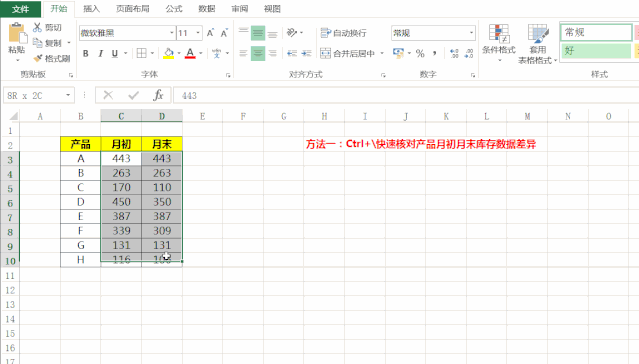Open the font color dropdown arrow
The width and height of the screenshot is (639, 364).
click(x=201, y=53)
